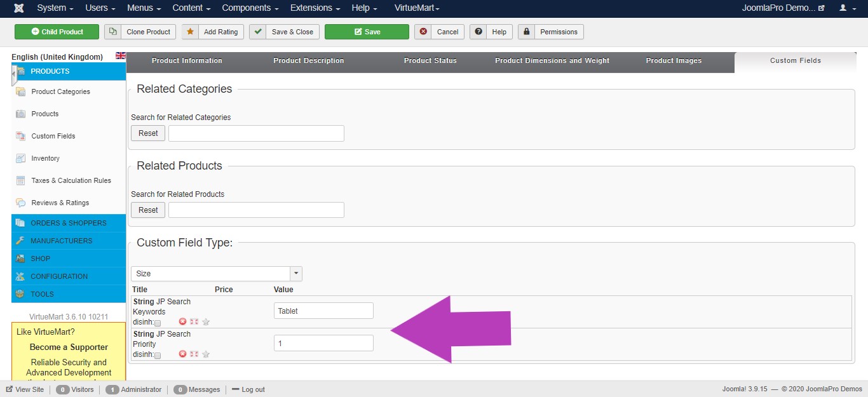Screen dimensions: 868x397
Task: Expand the CONFIGURATION sidebar section
Action: point(59,276)
